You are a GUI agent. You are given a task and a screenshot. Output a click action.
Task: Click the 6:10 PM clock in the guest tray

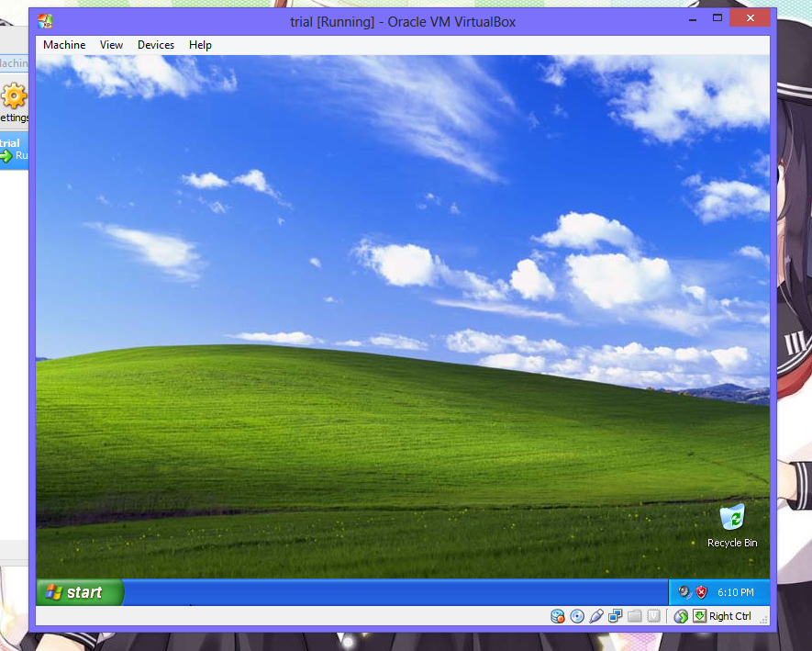click(x=736, y=591)
